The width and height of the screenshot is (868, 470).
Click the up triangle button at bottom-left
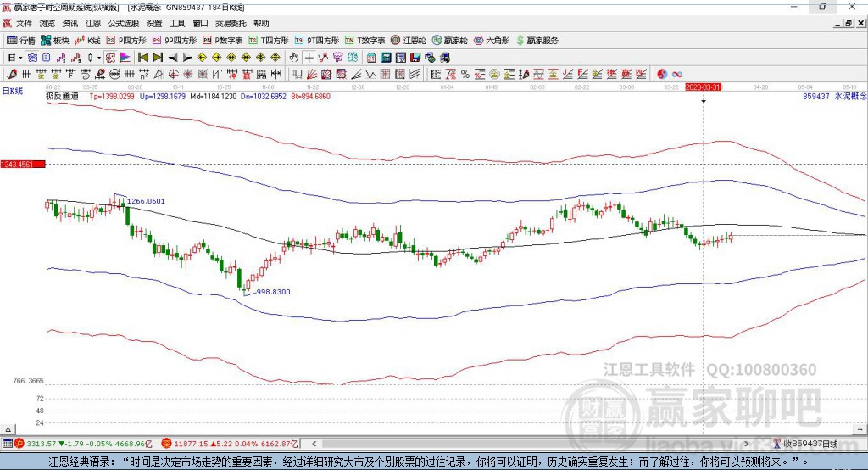point(8,429)
